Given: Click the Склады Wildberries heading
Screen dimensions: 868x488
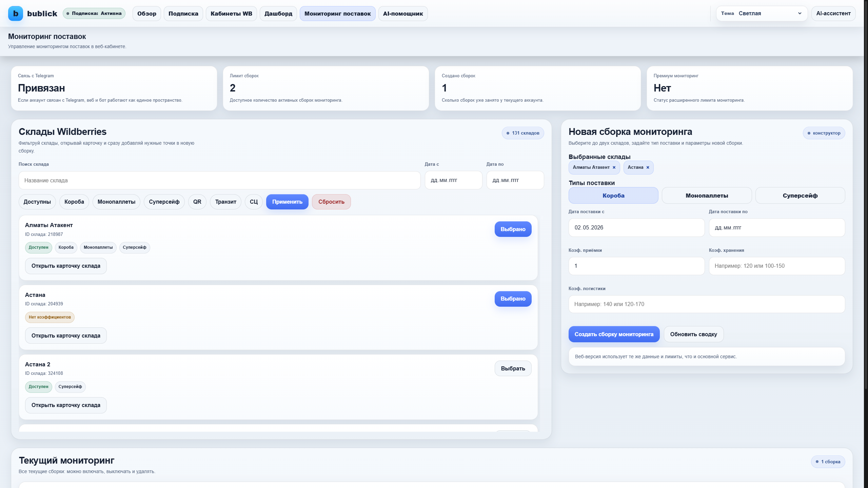Looking at the screenshot, I should pyautogui.click(x=62, y=132).
